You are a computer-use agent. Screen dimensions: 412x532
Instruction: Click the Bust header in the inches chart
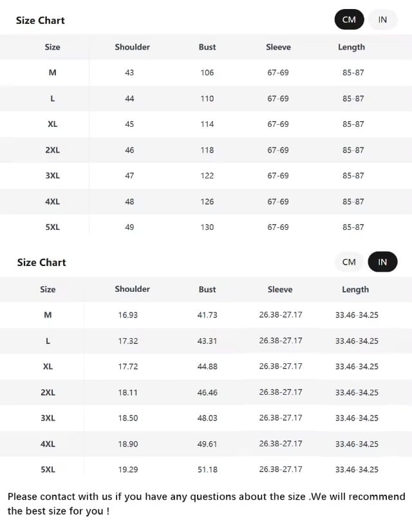click(x=207, y=289)
